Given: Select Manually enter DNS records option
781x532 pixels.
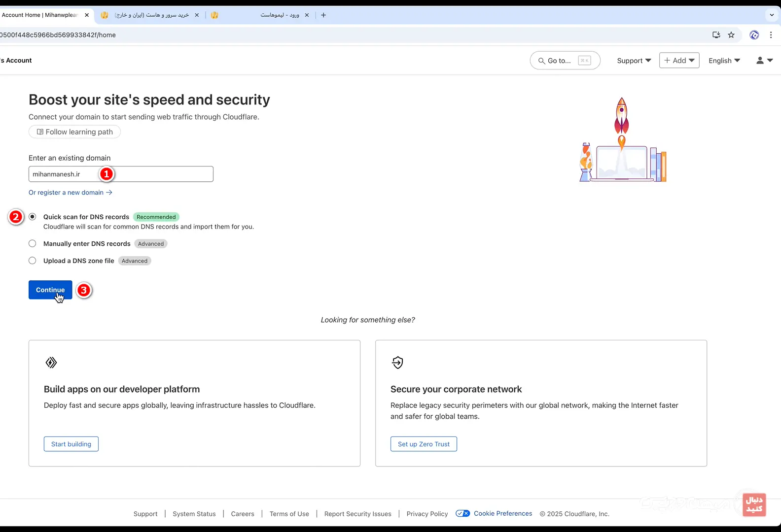Looking at the screenshot, I should tap(33, 243).
